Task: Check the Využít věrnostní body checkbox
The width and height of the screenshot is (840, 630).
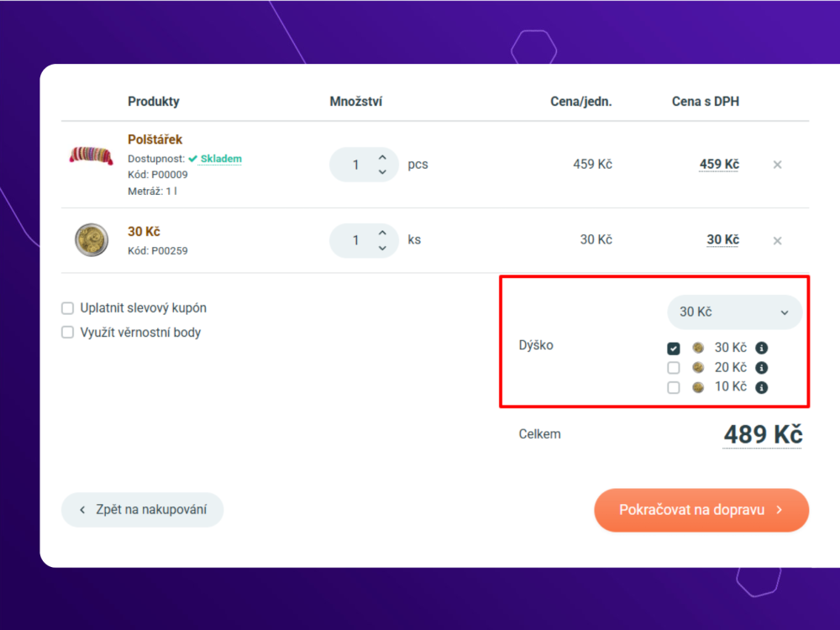Action: click(x=67, y=332)
